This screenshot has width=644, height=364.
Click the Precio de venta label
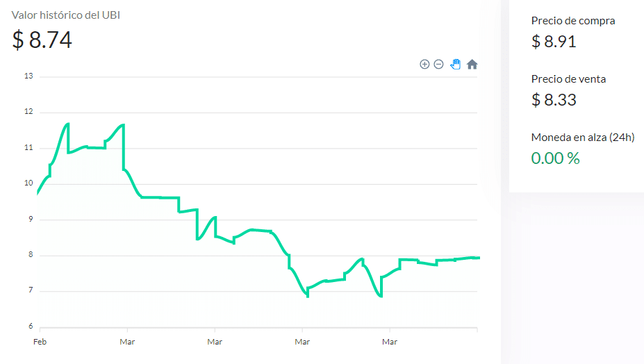pos(568,79)
